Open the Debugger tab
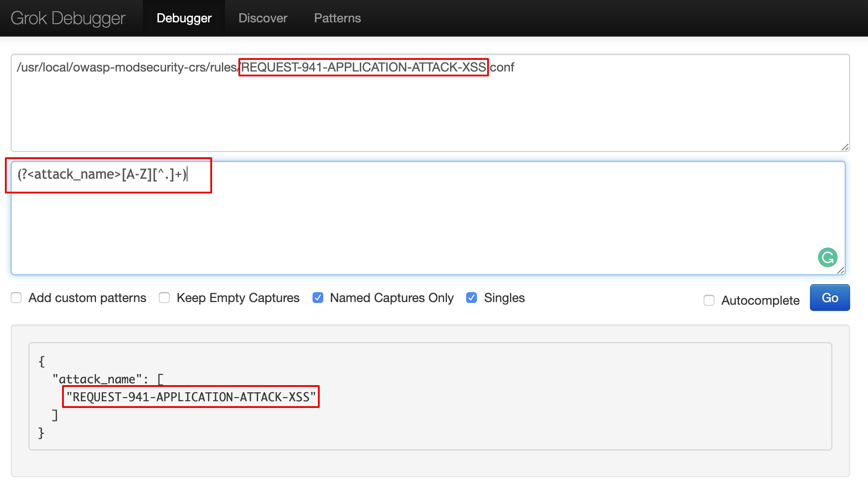The height and width of the screenshot is (504, 868). [x=184, y=18]
